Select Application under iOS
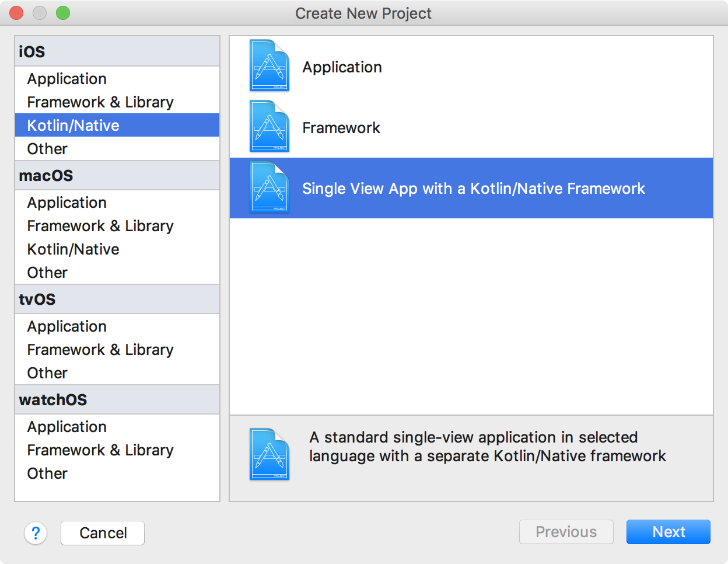Screen dimensions: 728x564 [x=117, y=78]
